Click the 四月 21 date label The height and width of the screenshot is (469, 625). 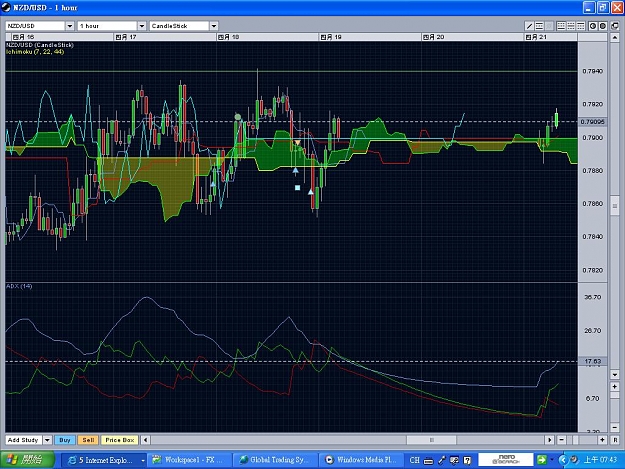(x=536, y=37)
